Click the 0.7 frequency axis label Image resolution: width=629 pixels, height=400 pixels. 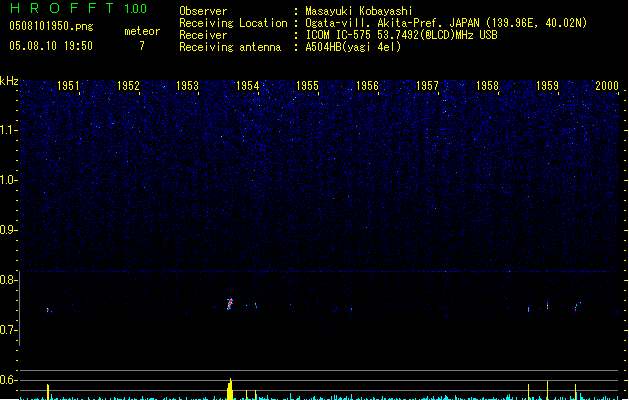(x=8, y=330)
